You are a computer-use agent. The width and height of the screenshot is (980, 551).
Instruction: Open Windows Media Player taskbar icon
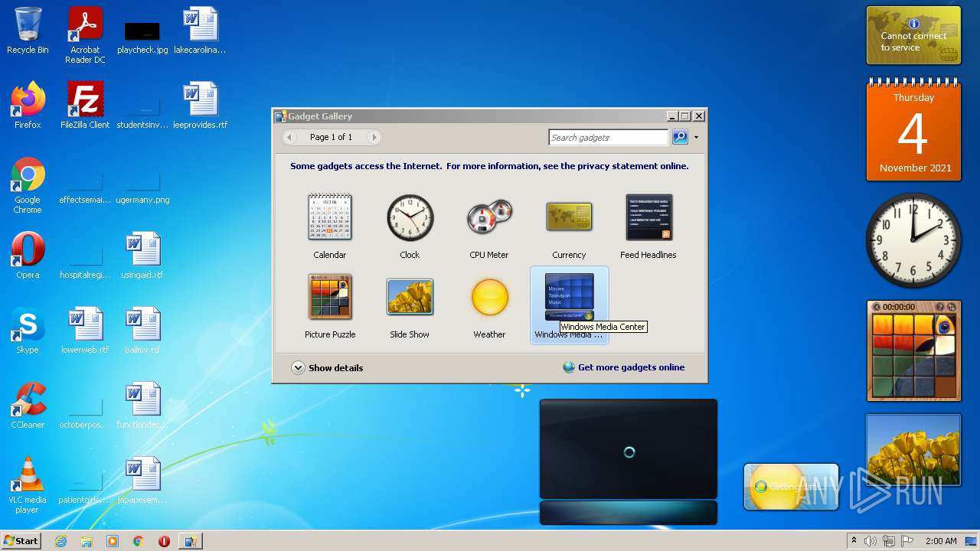(113, 541)
